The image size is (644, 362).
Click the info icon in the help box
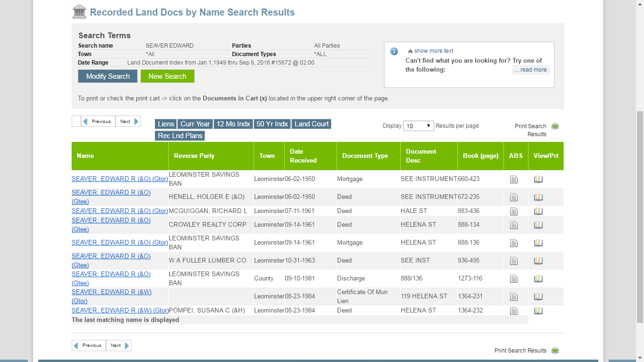coord(394,51)
